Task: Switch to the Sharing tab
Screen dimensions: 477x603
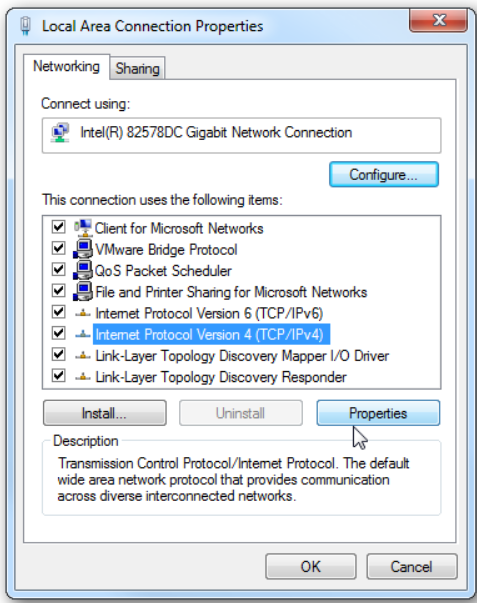Action: tap(137, 68)
